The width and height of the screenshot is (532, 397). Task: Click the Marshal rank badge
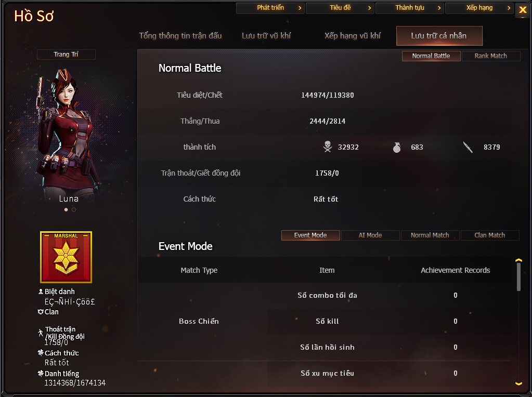(x=66, y=257)
